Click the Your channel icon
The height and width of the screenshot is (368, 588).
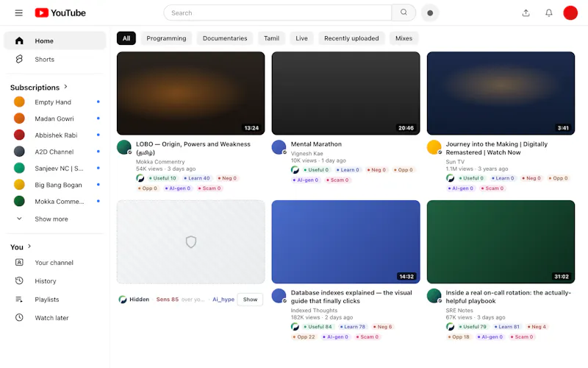[19, 262]
